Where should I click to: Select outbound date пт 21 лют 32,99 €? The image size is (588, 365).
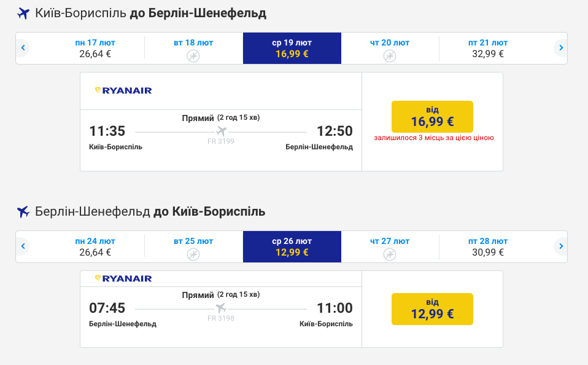[488, 48]
